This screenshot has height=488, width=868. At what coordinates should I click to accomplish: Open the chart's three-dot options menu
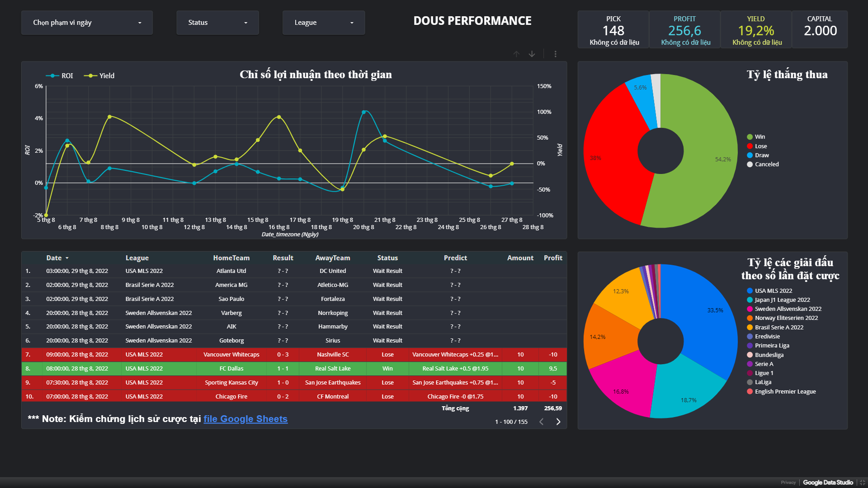pos(555,54)
